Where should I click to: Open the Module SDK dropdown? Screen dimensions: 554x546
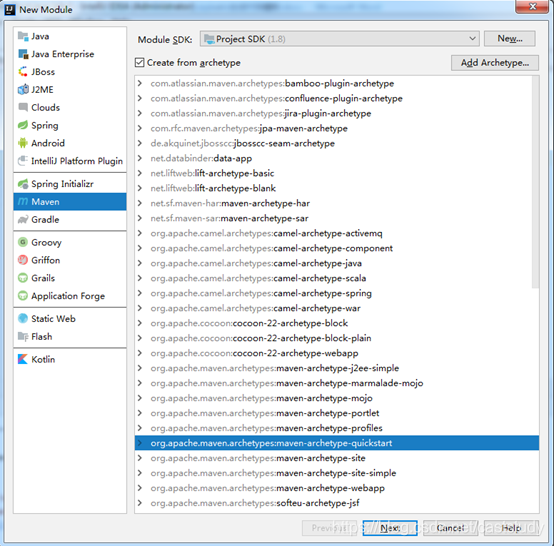(340, 39)
